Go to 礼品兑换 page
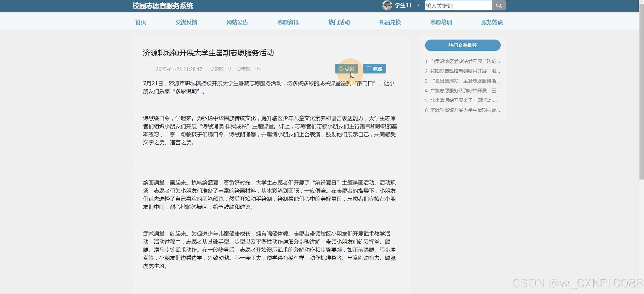The height and width of the screenshot is (294, 644). [390, 22]
